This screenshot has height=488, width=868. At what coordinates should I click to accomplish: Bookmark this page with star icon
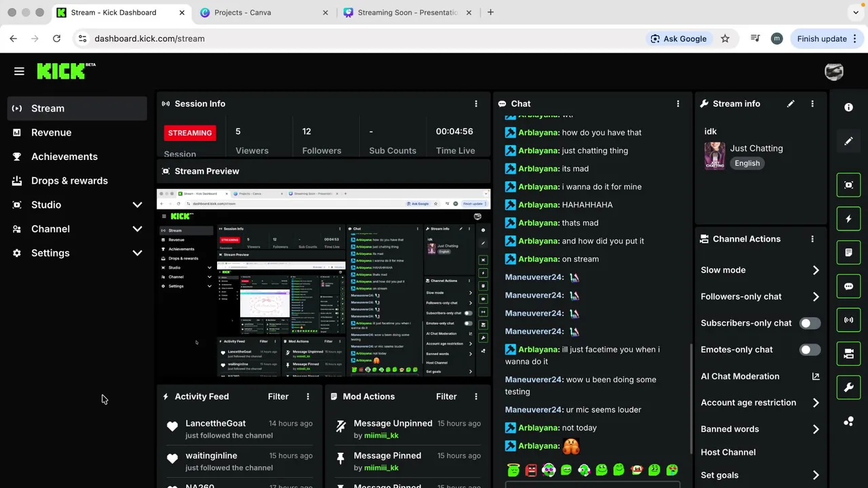tap(725, 39)
